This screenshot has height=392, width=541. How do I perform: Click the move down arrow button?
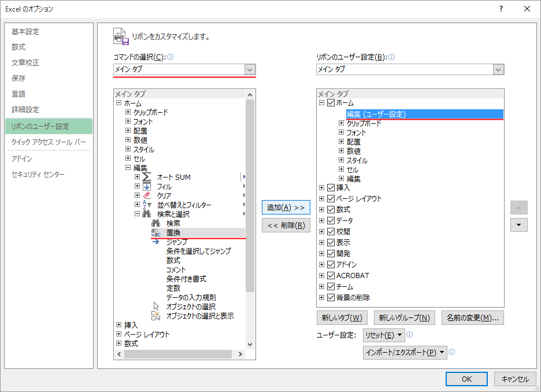pyautogui.click(x=518, y=225)
